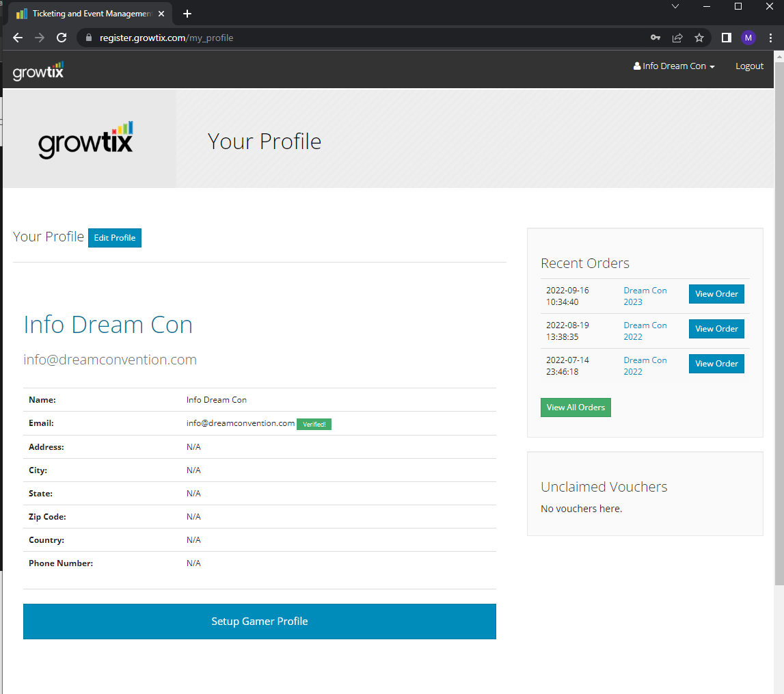
Task: Open the password key icon
Action: point(655,38)
